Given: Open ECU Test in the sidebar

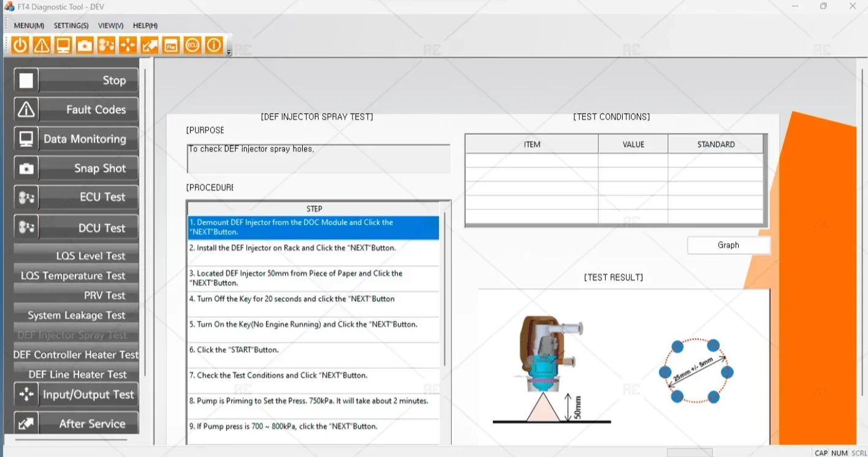Looking at the screenshot, I should pyautogui.click(x=76, y=197).
